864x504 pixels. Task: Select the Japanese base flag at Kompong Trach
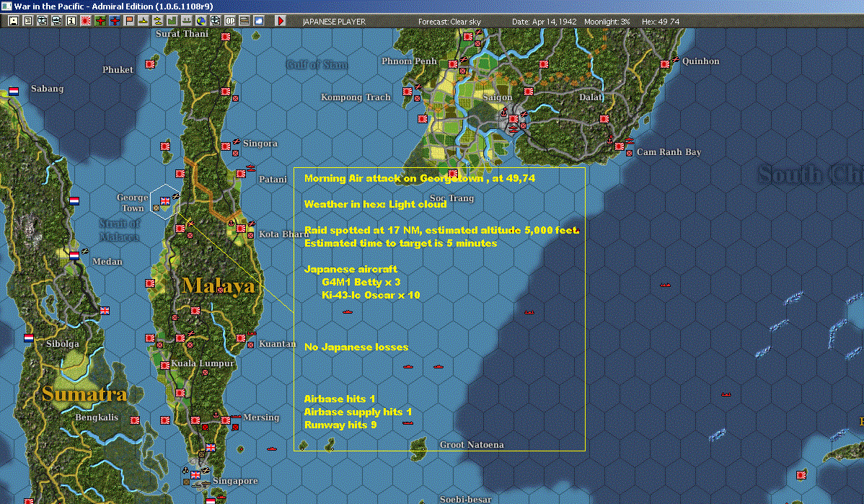click(x=407, y=92)
